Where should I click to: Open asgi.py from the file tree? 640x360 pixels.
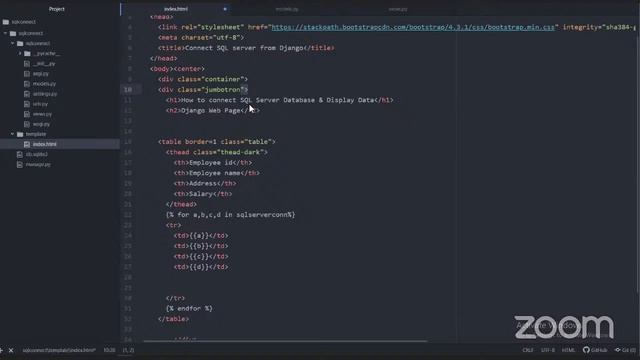tap(41, 74)
